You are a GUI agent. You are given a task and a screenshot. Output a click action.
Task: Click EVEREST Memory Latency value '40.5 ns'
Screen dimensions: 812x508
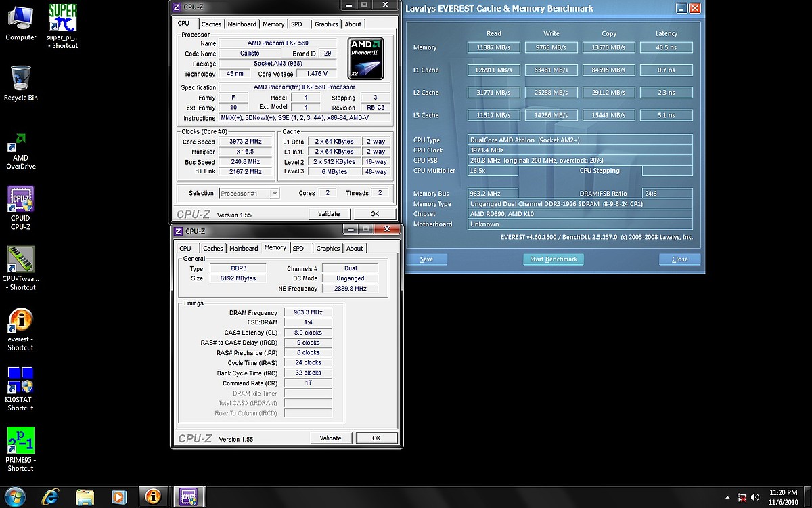(666, 48)
